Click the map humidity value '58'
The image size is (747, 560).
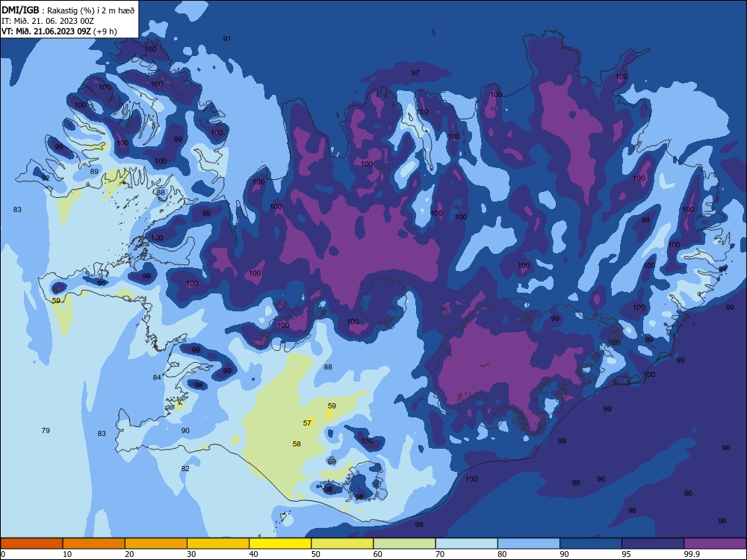297,444
